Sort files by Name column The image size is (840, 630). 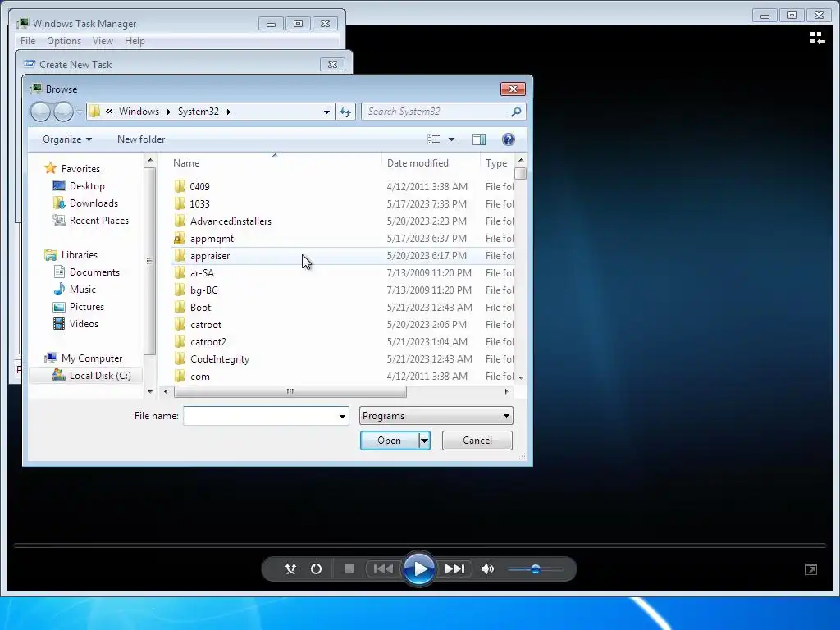point(186,163)
